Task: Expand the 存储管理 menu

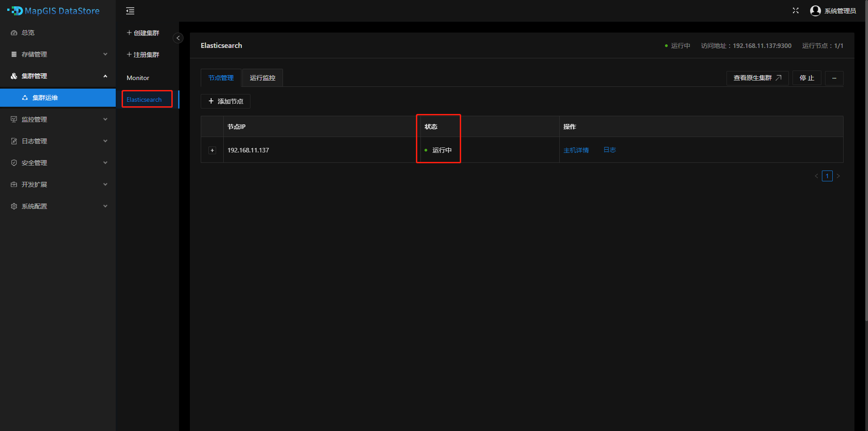Action: tap(58, 54)
